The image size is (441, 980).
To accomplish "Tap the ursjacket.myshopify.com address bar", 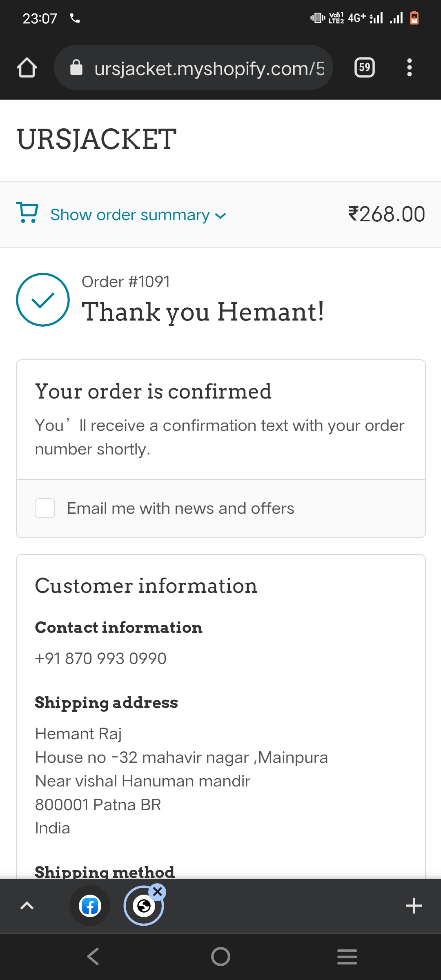I will click(209, 69).
